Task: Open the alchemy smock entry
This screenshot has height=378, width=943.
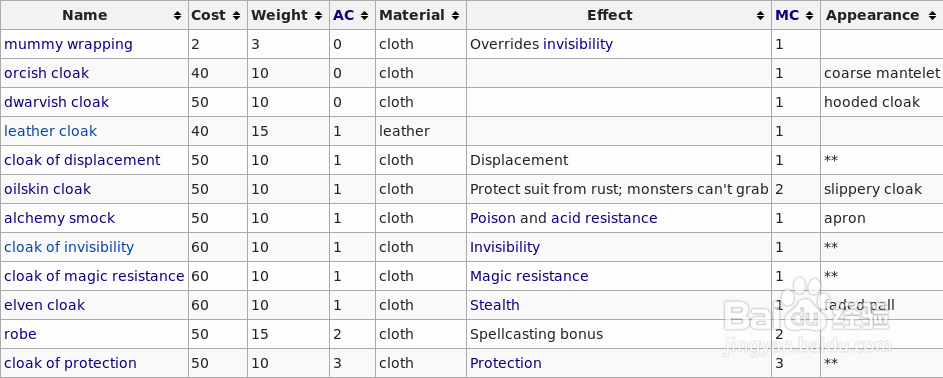Action: 59,218
